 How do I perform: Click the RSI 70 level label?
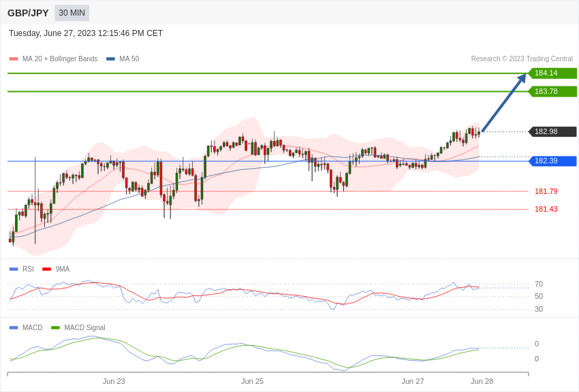[x=539, y=284]
